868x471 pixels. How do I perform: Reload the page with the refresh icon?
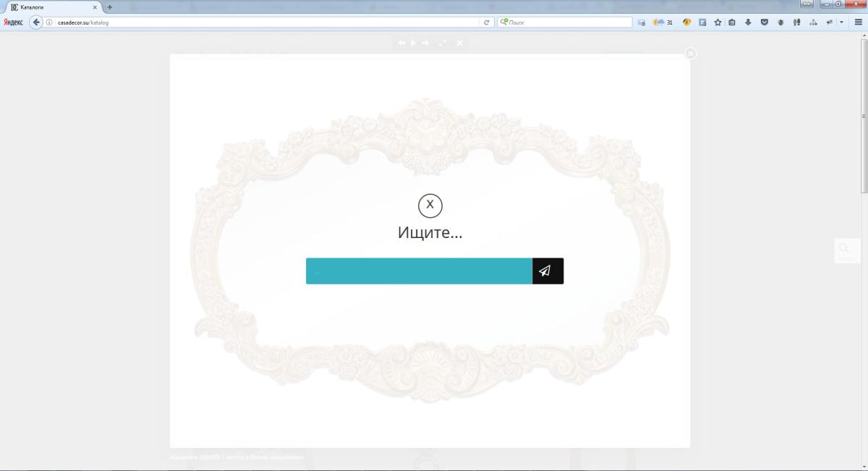coord(487,22)
